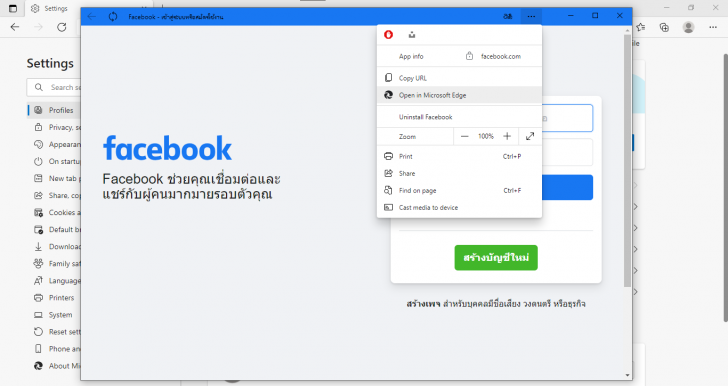The width and height of the screenshot is (728, 386).
Task: Click the Share icon in the menu
Action: (x=389, y=173)
